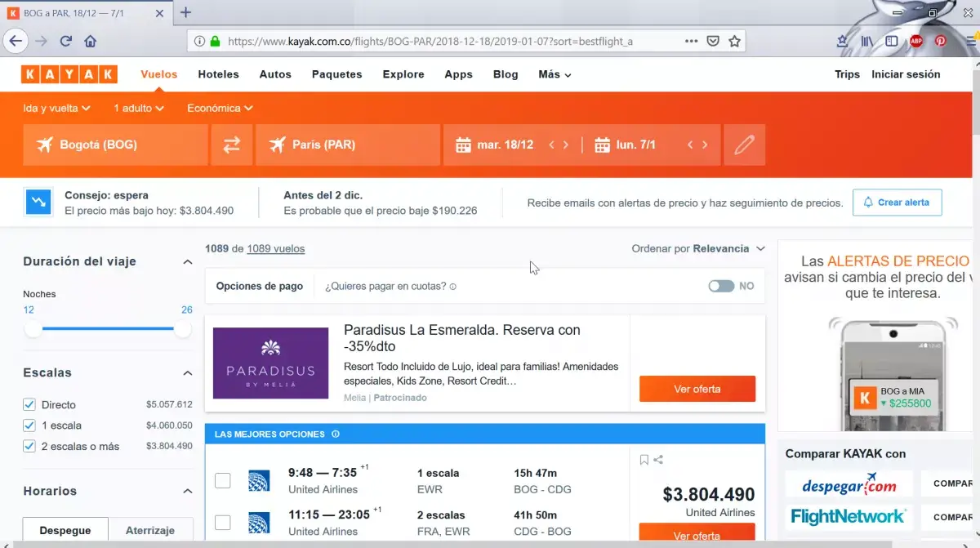
Task: Open the page actions three-dot menu
Action: point(691,41)
